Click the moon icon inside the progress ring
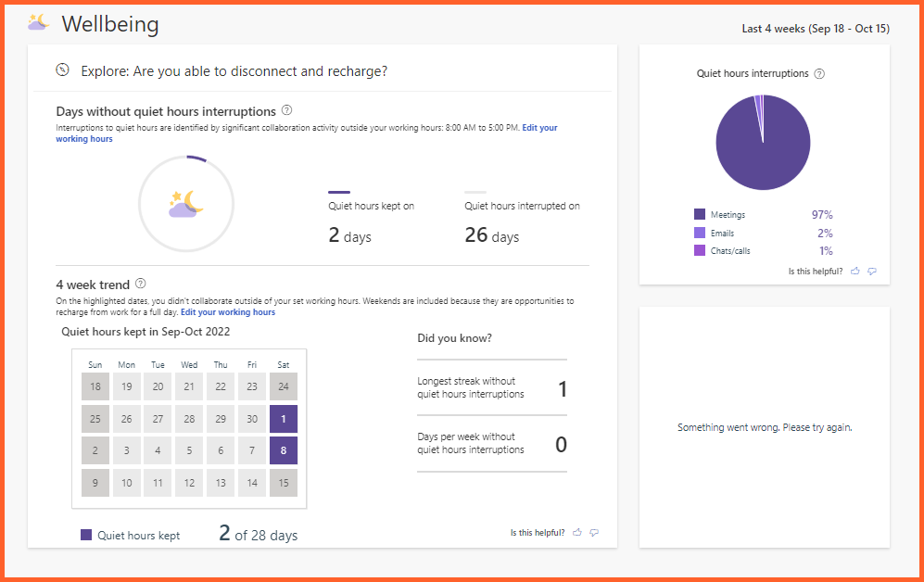Image resolution: width=924 pixels, height=582 pixels. click(x=186, y=204)
